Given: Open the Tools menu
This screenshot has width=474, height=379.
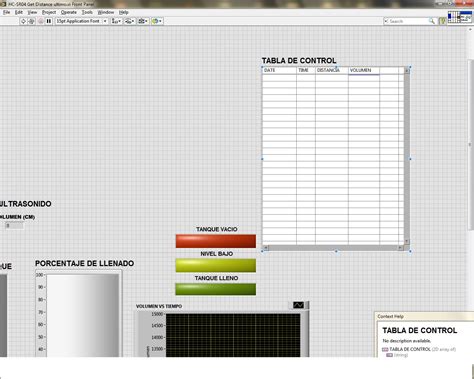Looking at the screenshot, I should pyautogui.click(x=87, y=12).
